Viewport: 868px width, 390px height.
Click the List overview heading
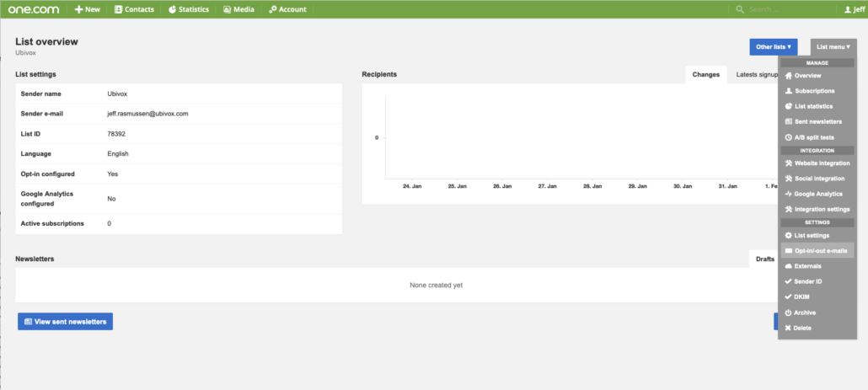pyautogui.click(x=46, y=41)
